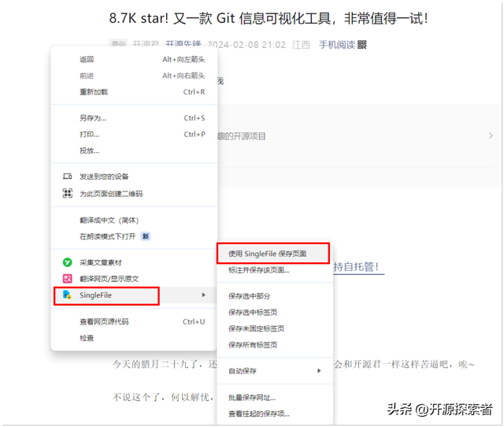Select 查看挂起的保存项...
The height and width of the screenshot is (427, 504).
[275, 414]
